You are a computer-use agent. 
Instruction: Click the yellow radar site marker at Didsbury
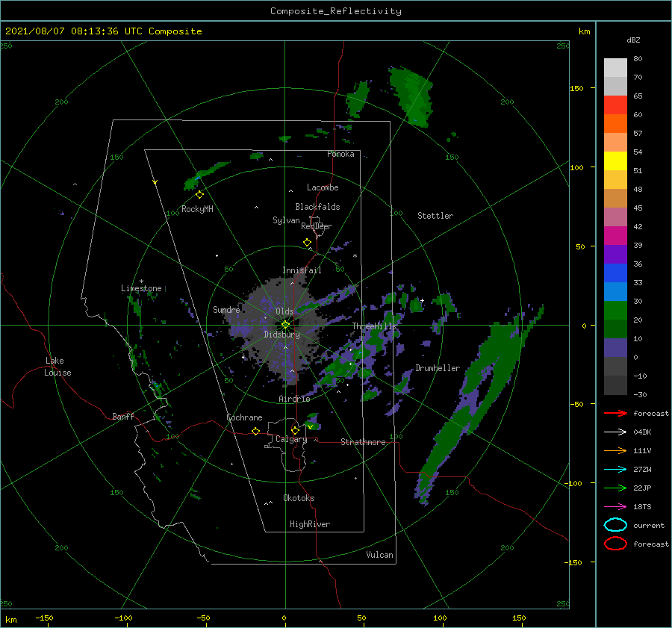point(285,325)
